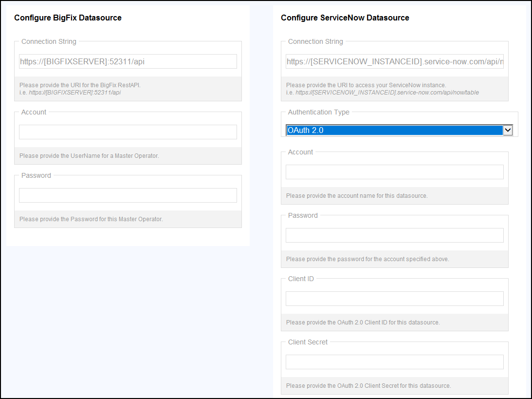Click the BigFix Password input field
Viewport: 532px width, 399px height.
click(128, 195)
